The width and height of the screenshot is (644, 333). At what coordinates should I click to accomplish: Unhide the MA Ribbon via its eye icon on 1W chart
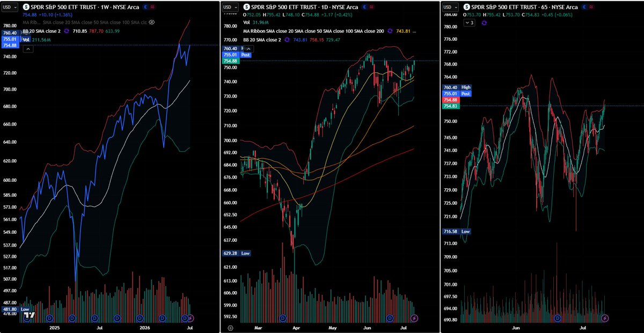[151, 23]
